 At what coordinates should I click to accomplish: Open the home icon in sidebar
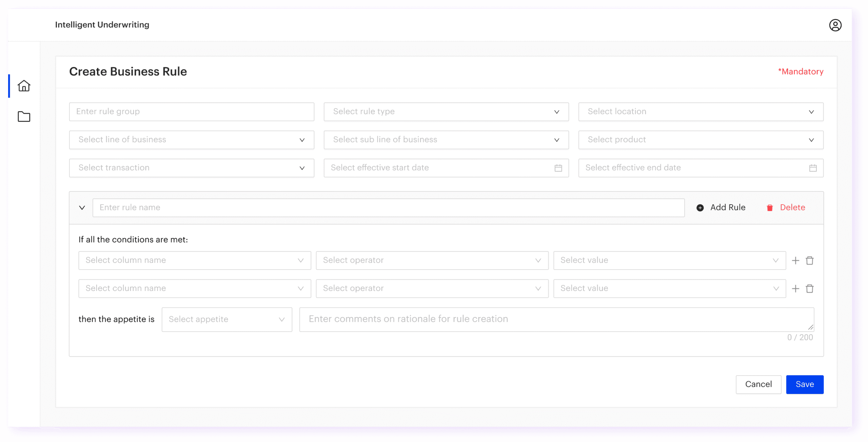pos(24,86)
